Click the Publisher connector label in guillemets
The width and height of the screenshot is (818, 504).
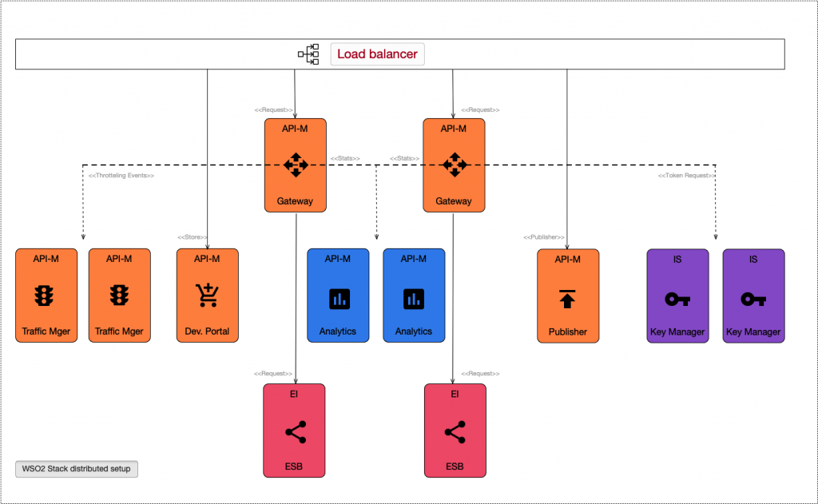tap(543, 237)
